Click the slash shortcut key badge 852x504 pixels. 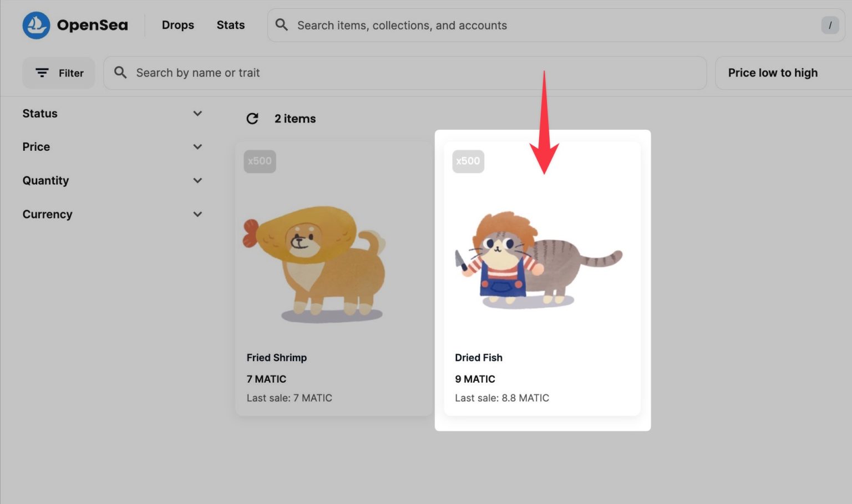pyautogui.click(x=830, y=25)
